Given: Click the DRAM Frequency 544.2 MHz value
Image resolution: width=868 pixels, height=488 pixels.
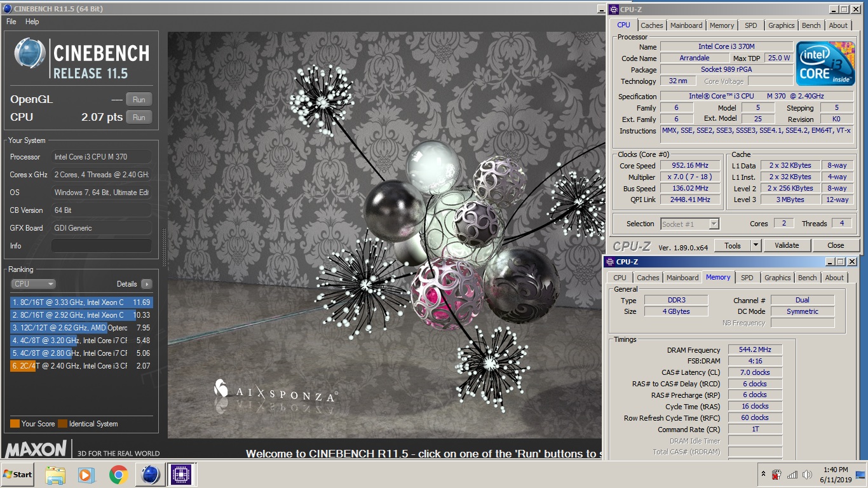Looking at the screenshot, I should [755, 349].
